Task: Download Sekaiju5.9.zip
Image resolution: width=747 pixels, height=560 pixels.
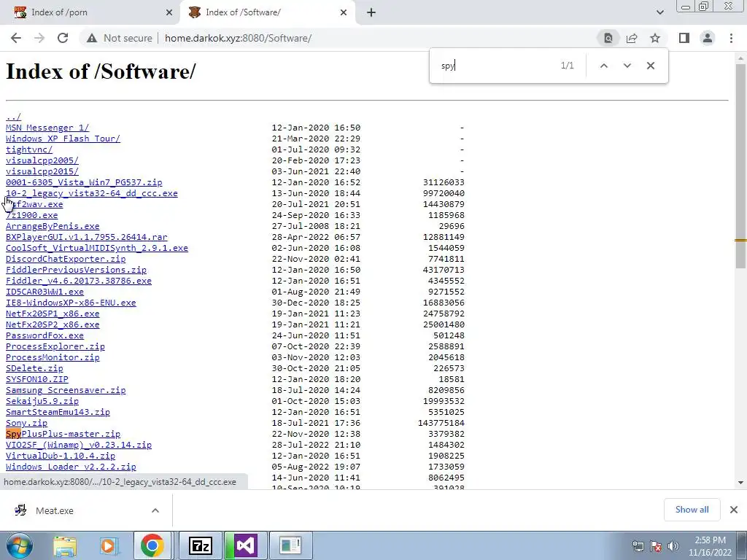Action: pos(42,402)
